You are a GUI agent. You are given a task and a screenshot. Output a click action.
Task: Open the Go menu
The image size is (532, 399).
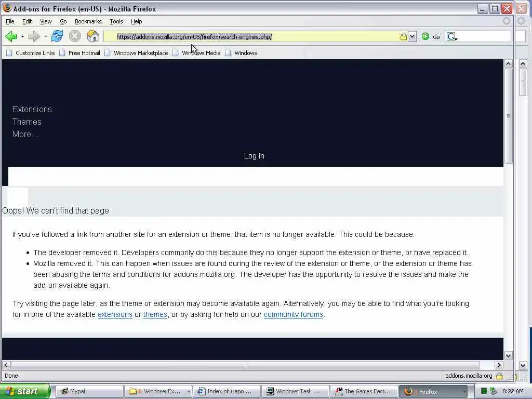click(x=63, y=21)
